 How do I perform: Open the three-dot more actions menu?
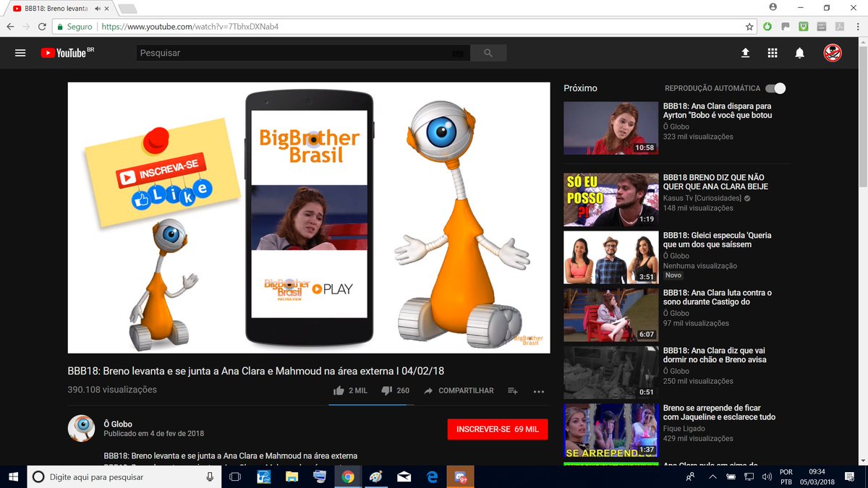click(539, 391)
